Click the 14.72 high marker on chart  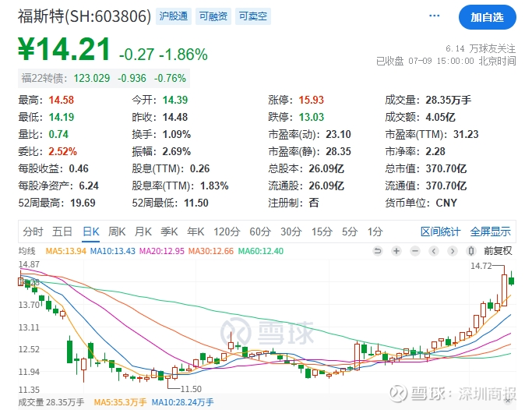coord(481,266)
